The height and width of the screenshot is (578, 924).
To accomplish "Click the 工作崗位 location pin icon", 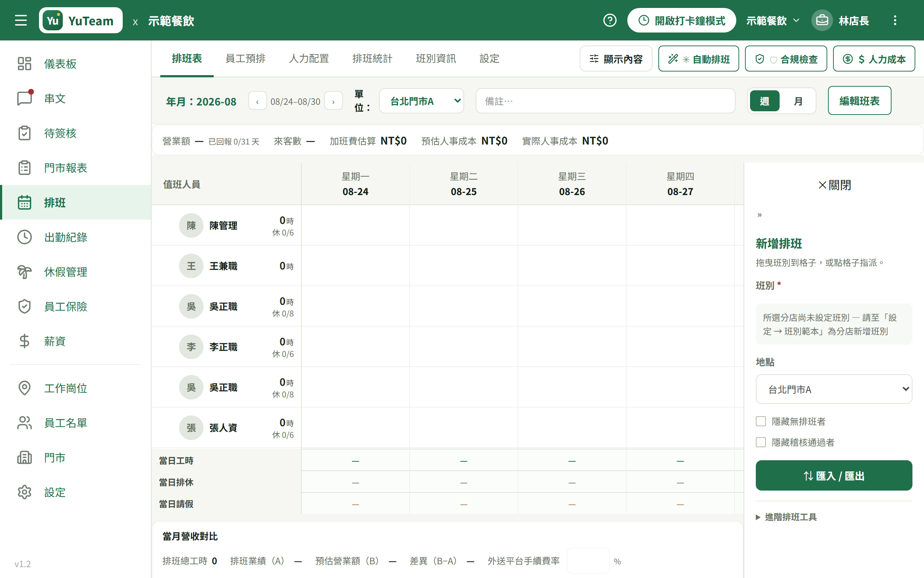I will [25, 388].
